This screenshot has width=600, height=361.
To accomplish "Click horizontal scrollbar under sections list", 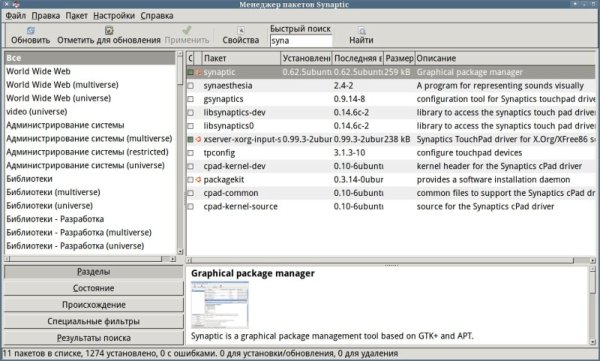I will point(90,259).
